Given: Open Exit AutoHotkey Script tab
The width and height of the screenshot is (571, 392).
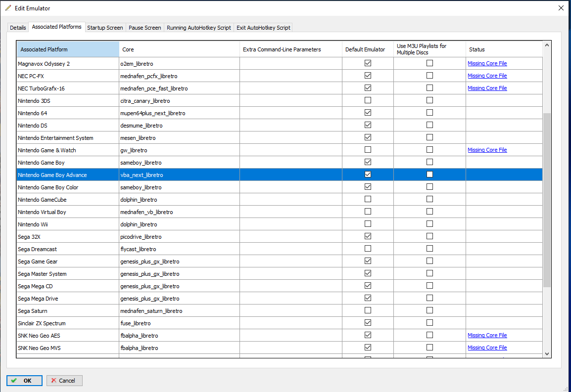Looking at the screenshot, I should pos(263,28).
